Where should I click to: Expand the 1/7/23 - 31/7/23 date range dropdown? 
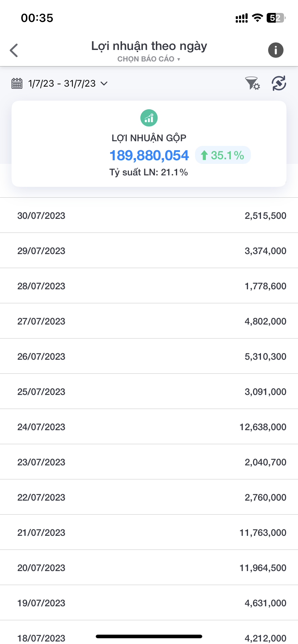(62, 83)
